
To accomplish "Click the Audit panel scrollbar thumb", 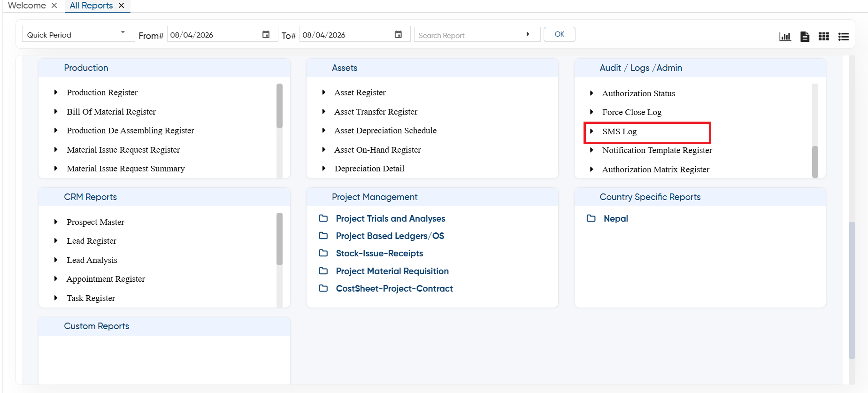I will (x=815, y=162).
